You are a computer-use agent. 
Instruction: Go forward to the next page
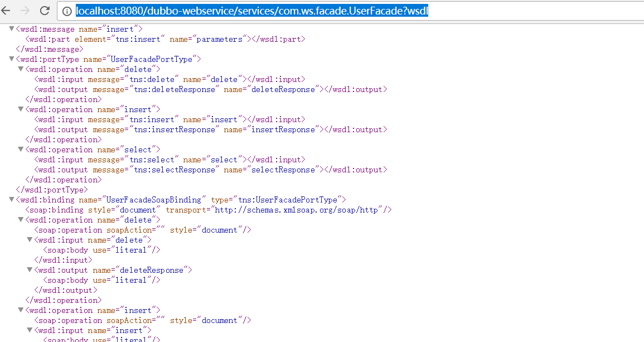(x=26, y=11)
